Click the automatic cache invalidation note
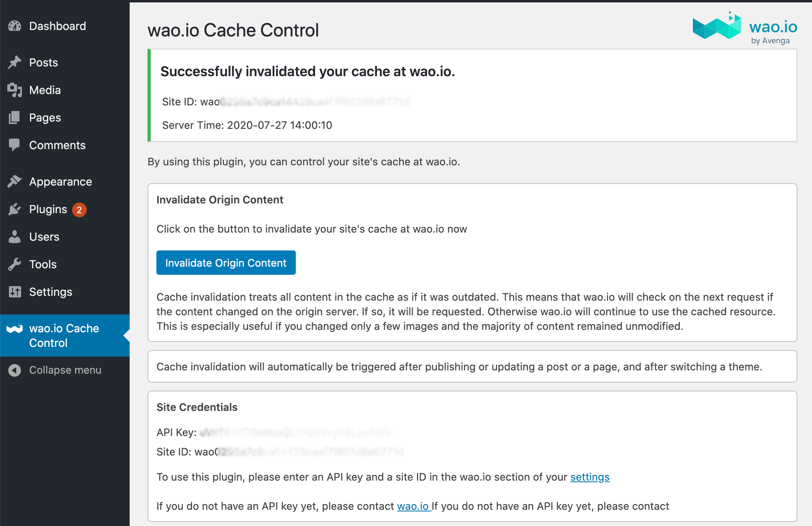812x526 pixels. click(x=459, y=367)
